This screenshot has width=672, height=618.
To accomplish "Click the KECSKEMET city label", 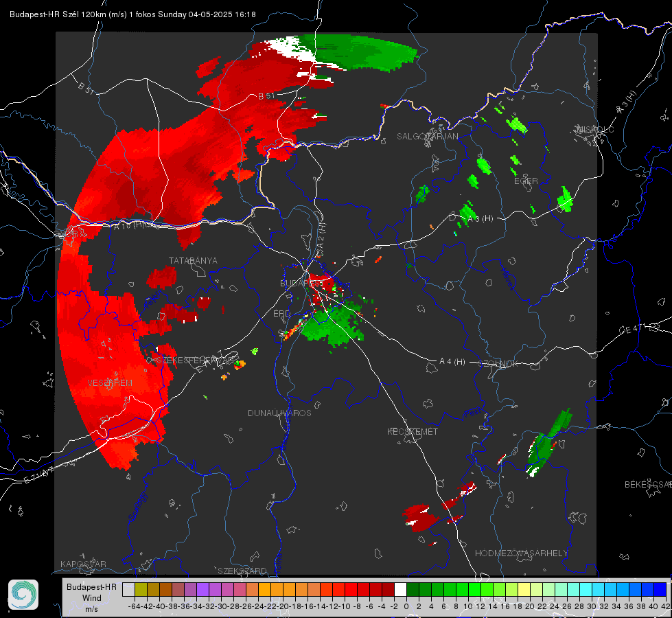I will point(413,431).
